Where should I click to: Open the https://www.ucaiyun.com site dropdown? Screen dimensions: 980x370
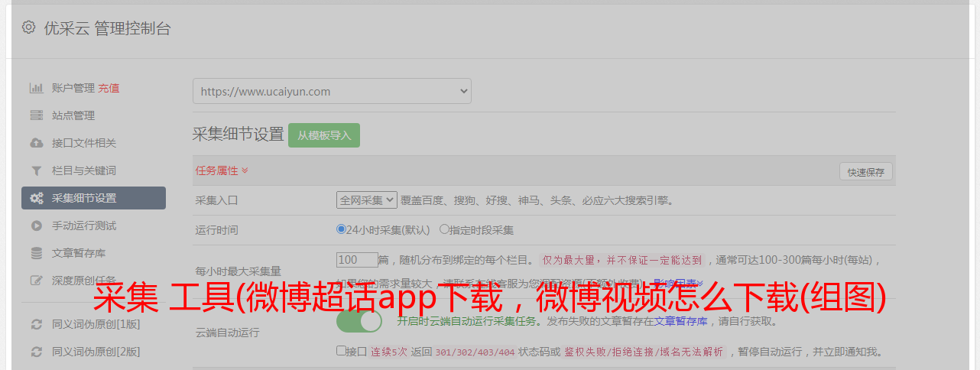point(332,91)
